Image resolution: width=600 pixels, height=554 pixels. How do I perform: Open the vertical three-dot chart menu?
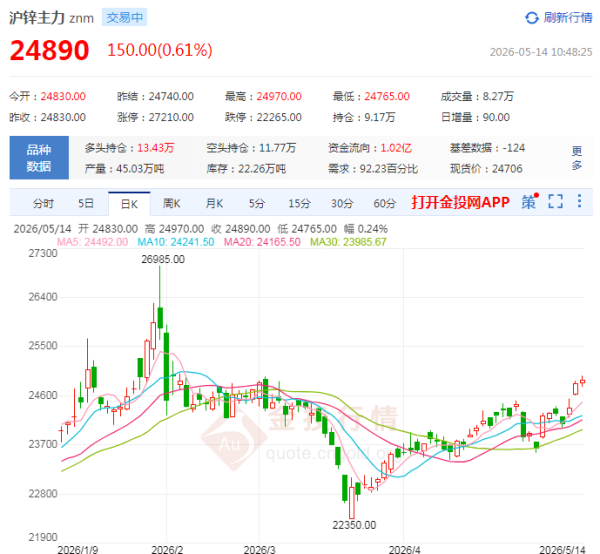pyautogui.click(x=579, y=201)
